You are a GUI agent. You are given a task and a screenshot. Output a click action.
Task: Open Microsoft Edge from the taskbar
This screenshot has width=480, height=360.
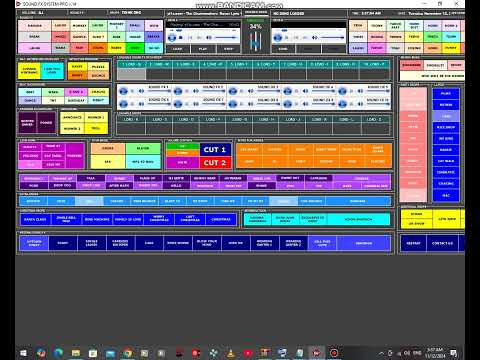(x=58, y=353)
